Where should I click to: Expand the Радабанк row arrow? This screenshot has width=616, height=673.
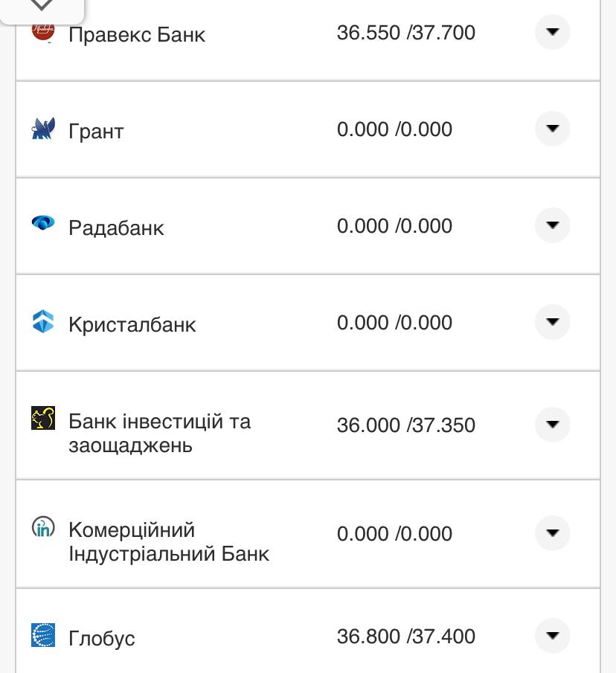552,225
